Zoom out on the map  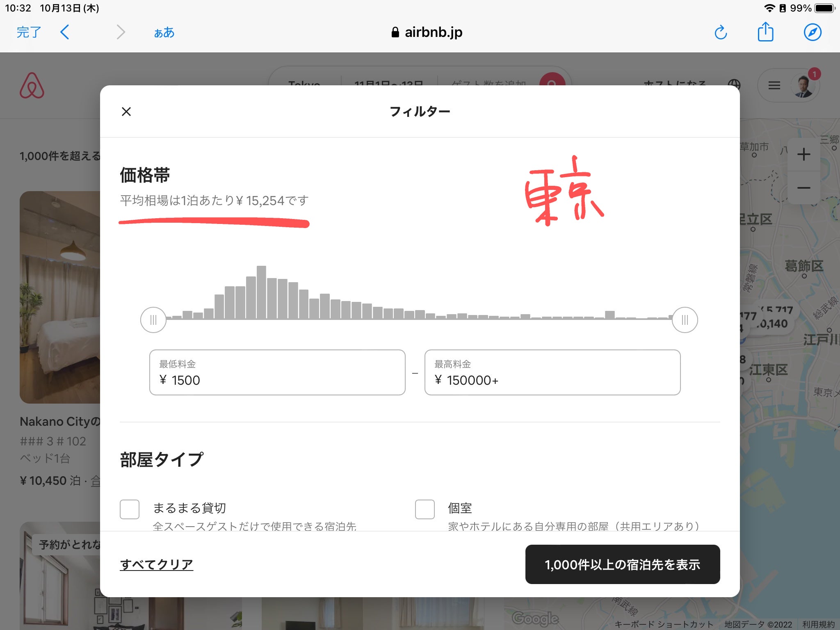click(803, 188)
